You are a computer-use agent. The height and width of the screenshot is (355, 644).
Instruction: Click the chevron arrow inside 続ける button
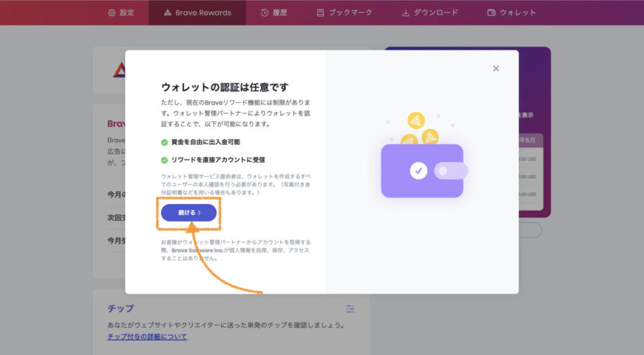tap(199, 213)
